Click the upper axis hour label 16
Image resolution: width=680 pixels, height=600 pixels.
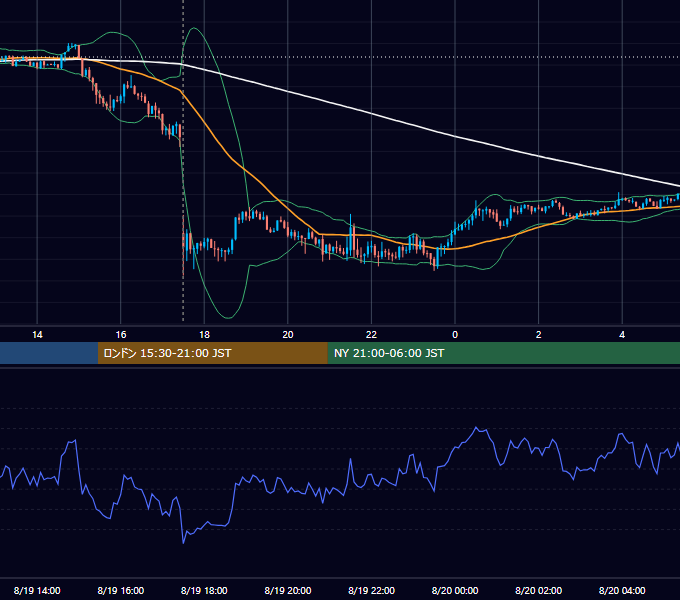[121, 335]
